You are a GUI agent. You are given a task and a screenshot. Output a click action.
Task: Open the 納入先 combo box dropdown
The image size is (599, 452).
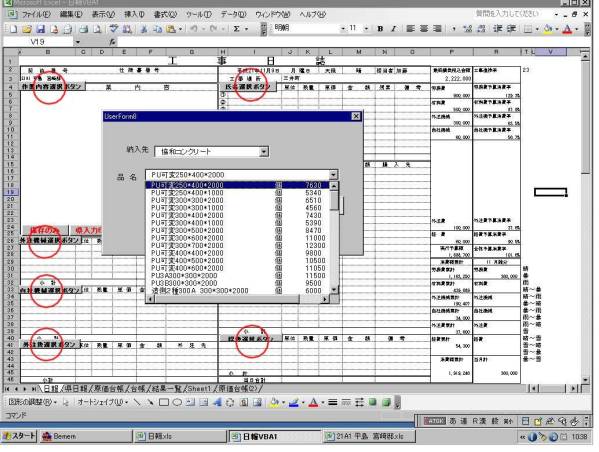tap(264, 152)
